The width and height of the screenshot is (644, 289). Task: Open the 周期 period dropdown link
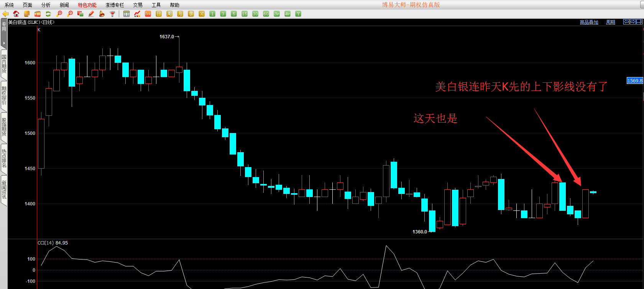click(610, 22)
